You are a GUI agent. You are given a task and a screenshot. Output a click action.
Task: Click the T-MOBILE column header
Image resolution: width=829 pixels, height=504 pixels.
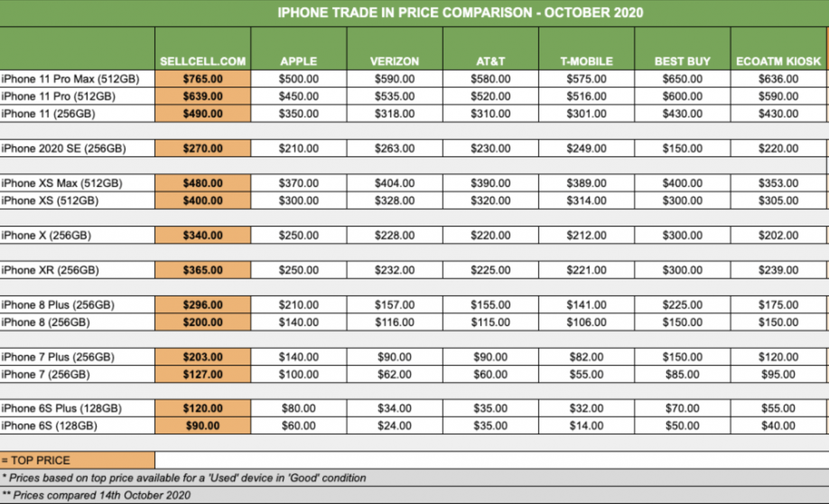coord(586,61)
